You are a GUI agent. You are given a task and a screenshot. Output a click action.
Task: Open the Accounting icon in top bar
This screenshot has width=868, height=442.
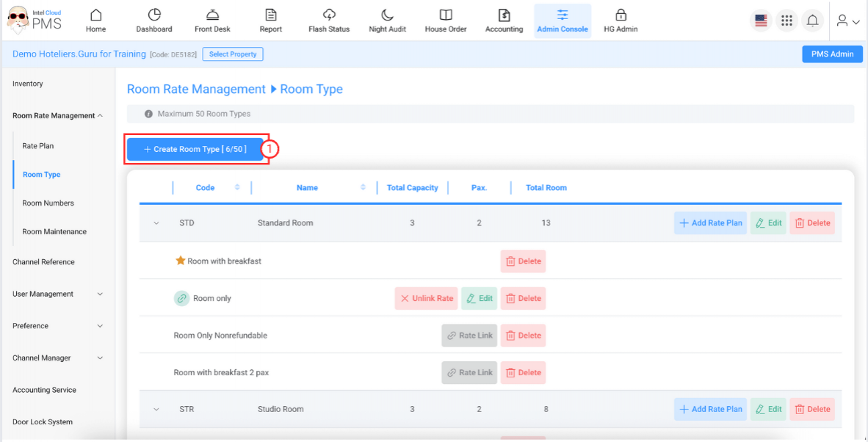504,15
